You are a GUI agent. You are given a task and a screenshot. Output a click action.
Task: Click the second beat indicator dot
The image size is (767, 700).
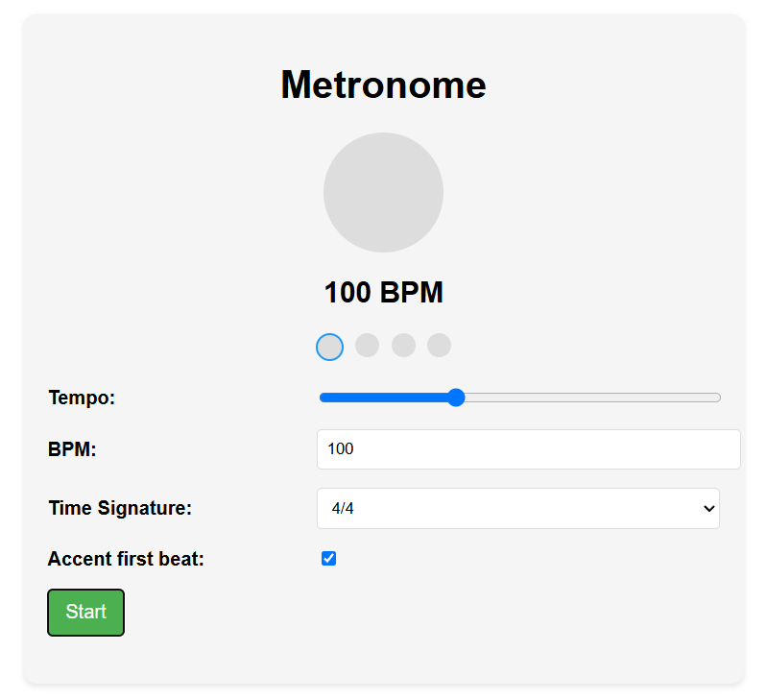(367, 346)
